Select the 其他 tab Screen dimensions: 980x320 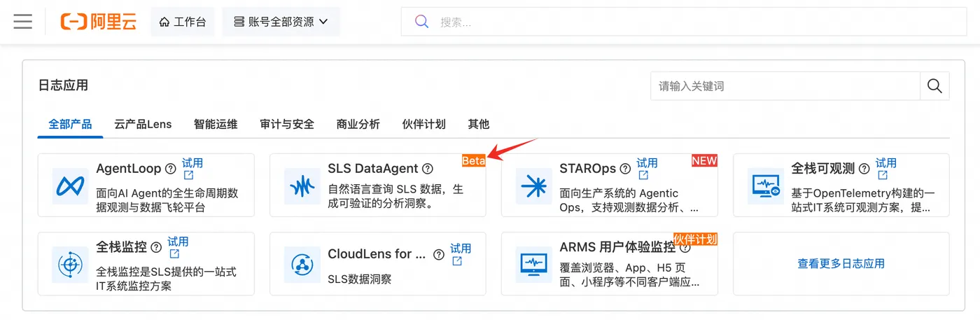(x=479, y=124)
